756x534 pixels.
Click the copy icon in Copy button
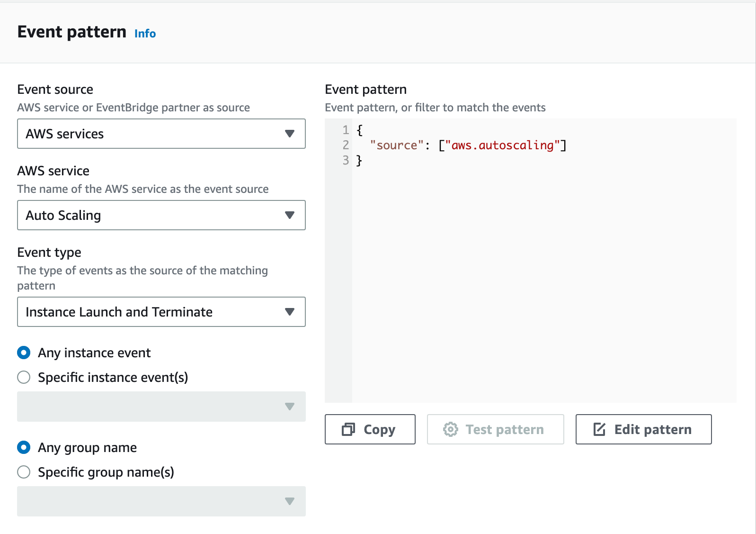tap(348, 429)
